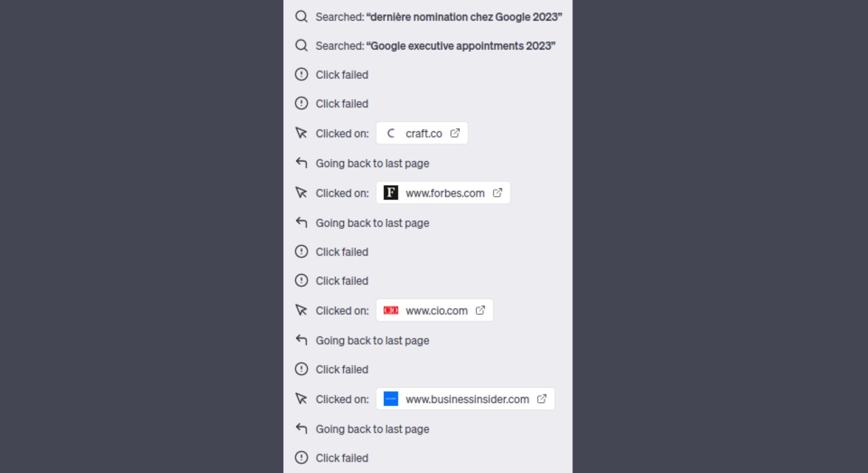Image resolution: width=868 pixels, height=473 pixels.
Task: Click magnifier icon beside Google executive appointments search
Action: pyautogui.click(x=301, y=46)
